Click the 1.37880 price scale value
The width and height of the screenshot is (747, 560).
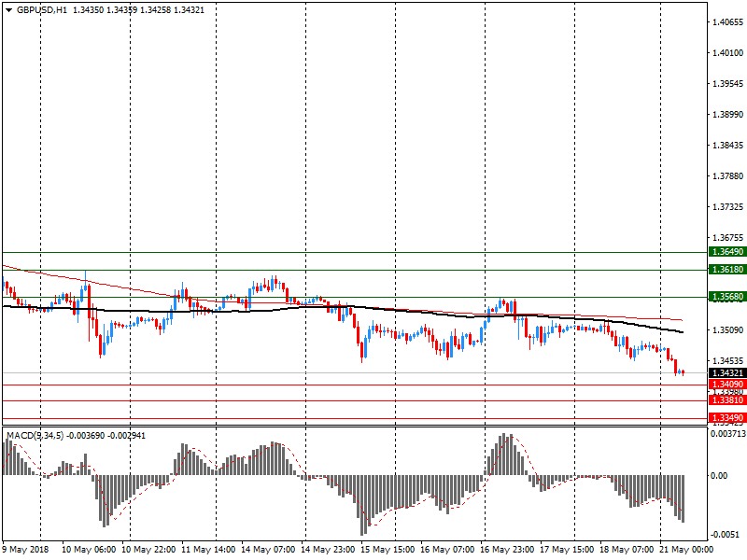[726, 175]
